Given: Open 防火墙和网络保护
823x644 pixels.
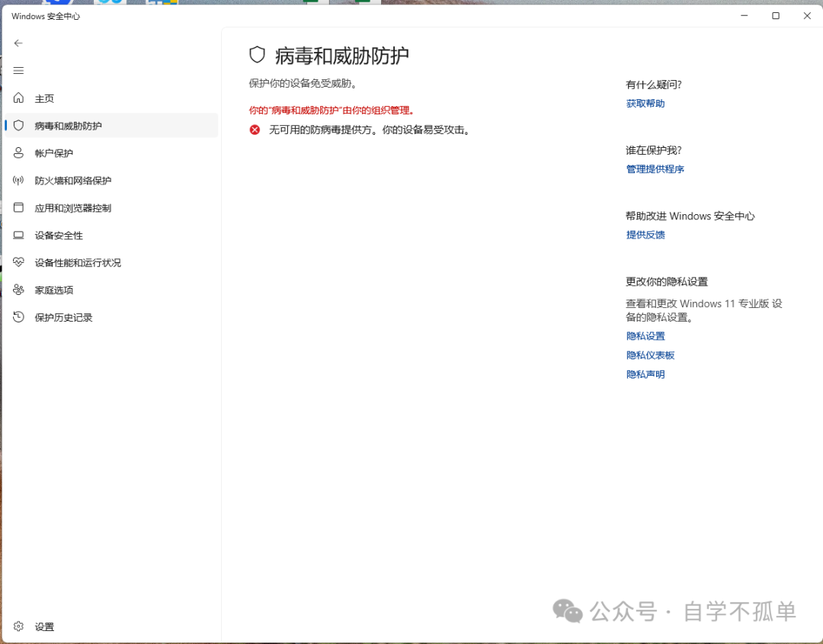Looking at the screenshot, I should click(111, 180).
